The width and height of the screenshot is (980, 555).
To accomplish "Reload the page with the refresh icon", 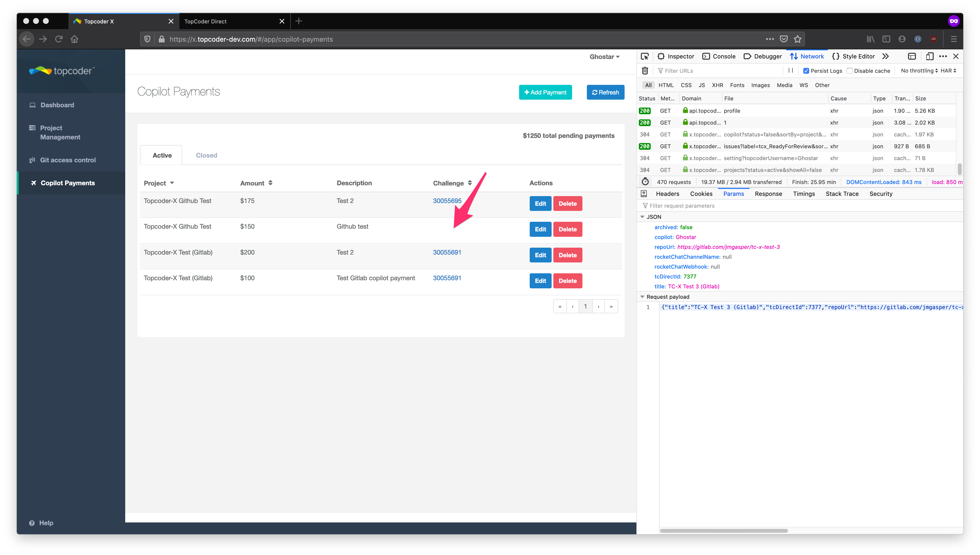I will (x=59, y=39).
